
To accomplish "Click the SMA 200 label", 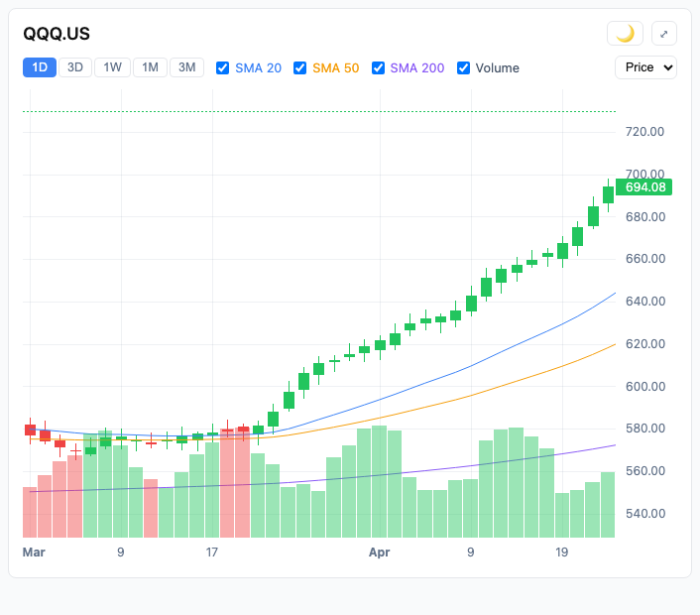I will click(x=417, y=67).
